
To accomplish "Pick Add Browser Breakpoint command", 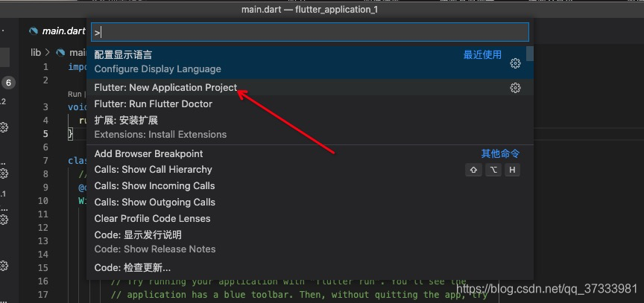I will [x=309, y=154].
